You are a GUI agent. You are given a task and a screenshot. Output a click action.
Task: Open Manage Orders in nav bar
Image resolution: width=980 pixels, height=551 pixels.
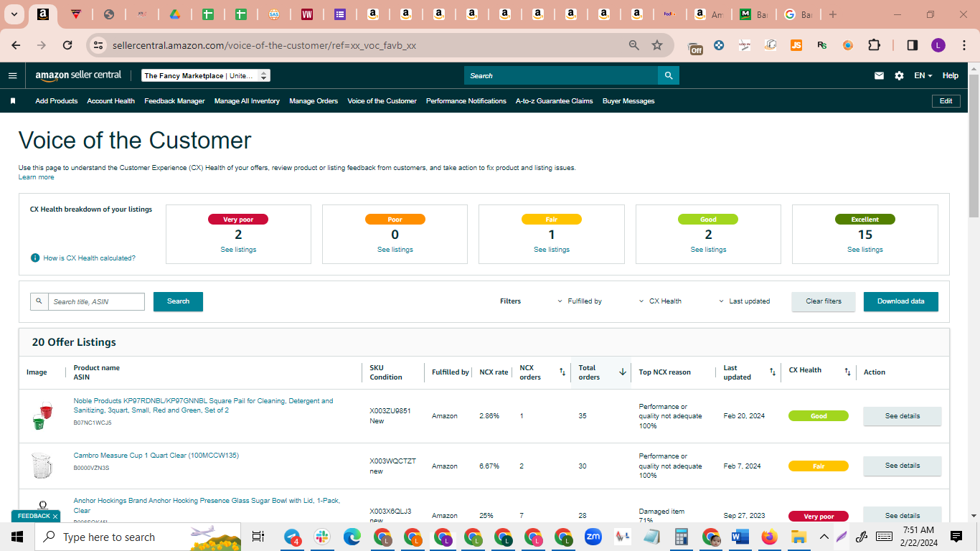[314, 101]
